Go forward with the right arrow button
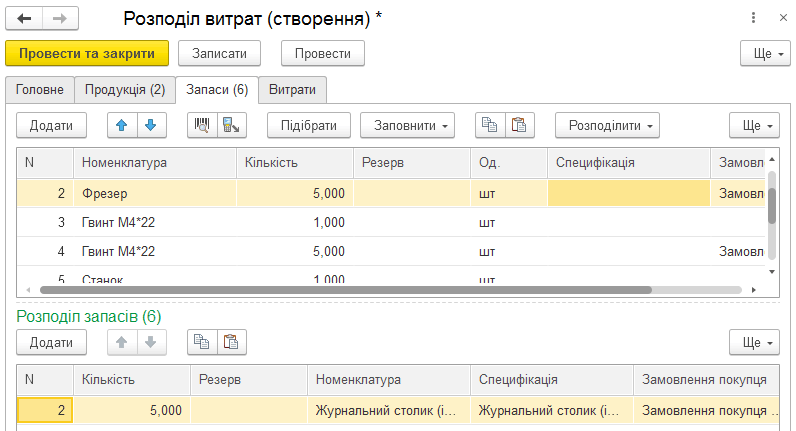 [60, 19]
